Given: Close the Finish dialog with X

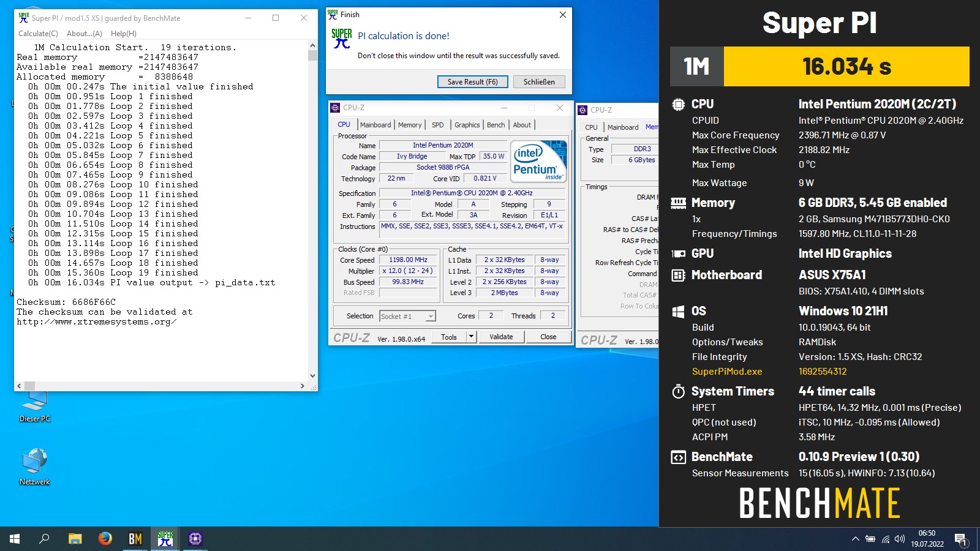Looking at the screenshot, I should point(563,15).
